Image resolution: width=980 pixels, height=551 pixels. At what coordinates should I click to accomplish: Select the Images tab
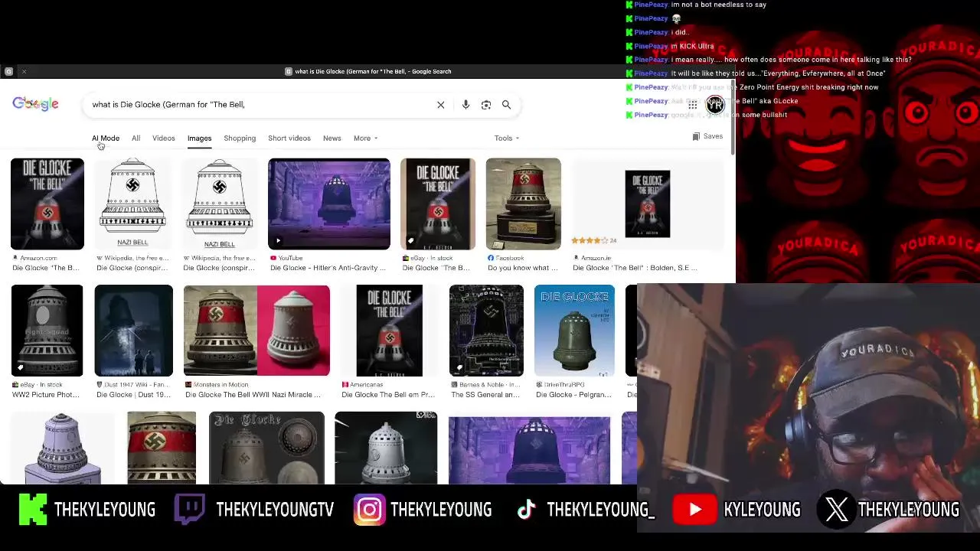(199, 138)
